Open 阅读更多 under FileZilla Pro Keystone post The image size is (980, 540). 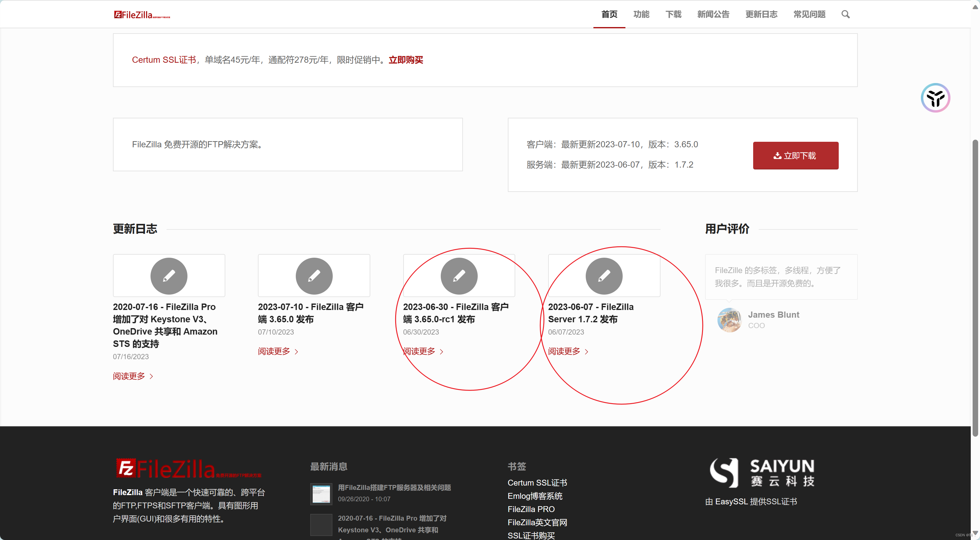point(133,376)
